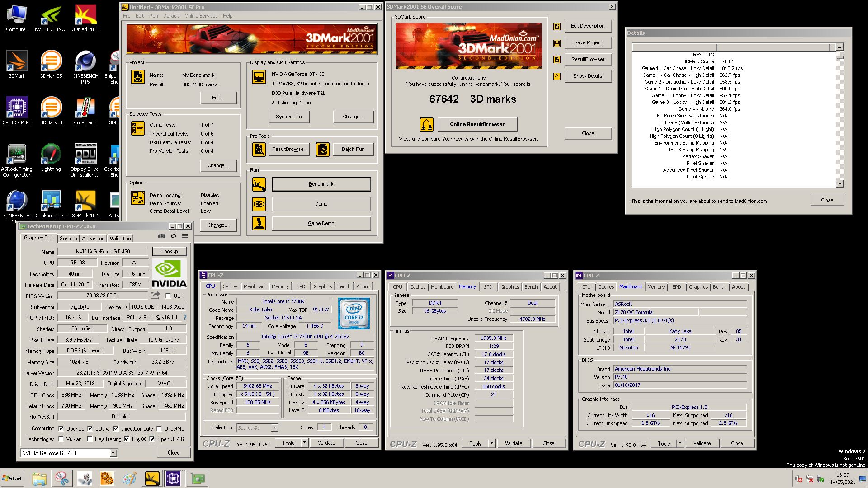Screen dimensions: 868x488
Task: Click the Online ResultBrowser bell icon
Action: 427,124
